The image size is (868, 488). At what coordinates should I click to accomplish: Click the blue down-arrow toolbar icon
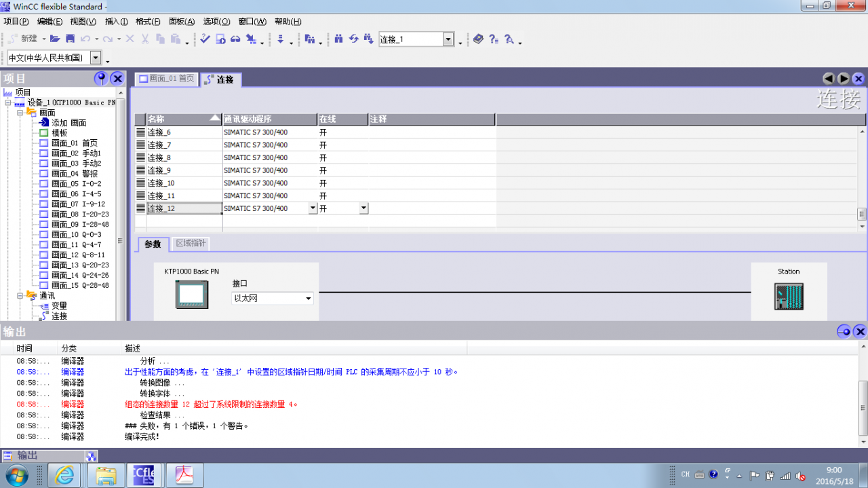point(280,39)
